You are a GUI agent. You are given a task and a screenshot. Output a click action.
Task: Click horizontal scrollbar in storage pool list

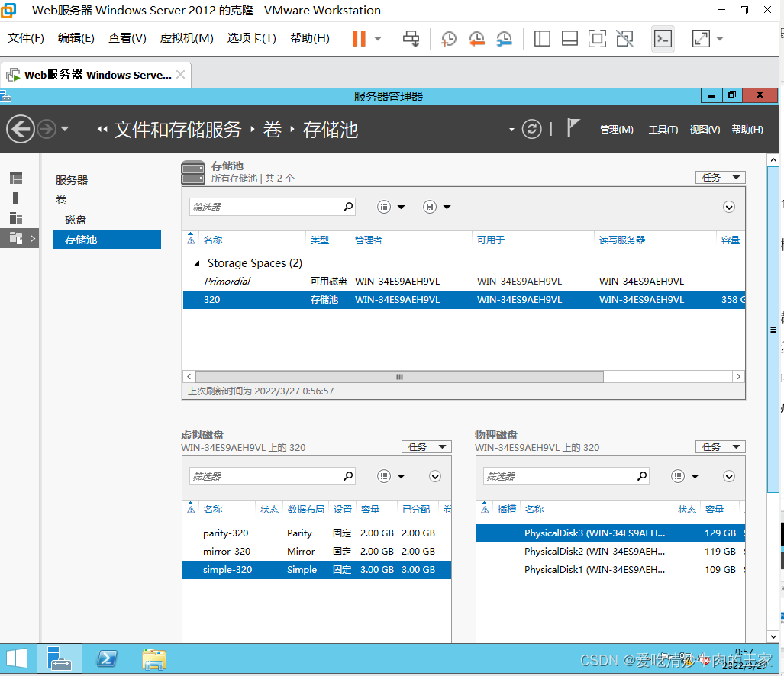[x=399, y=377]
